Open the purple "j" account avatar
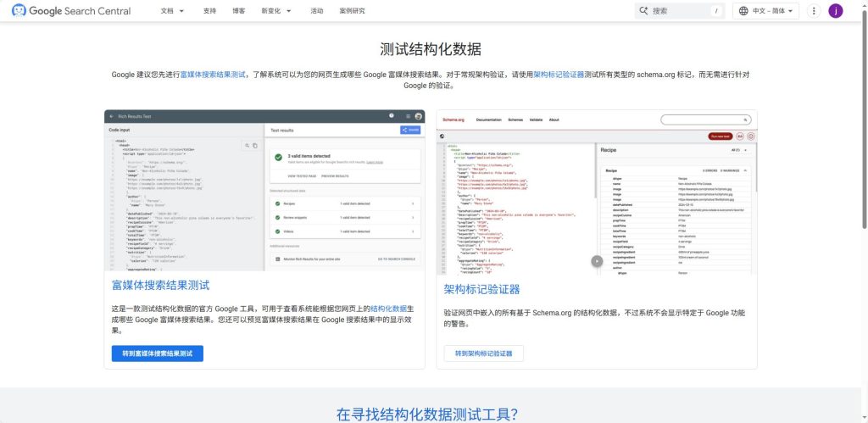Image resolution: width=868 pixels, height=423 pixels. tap(836, 11)
